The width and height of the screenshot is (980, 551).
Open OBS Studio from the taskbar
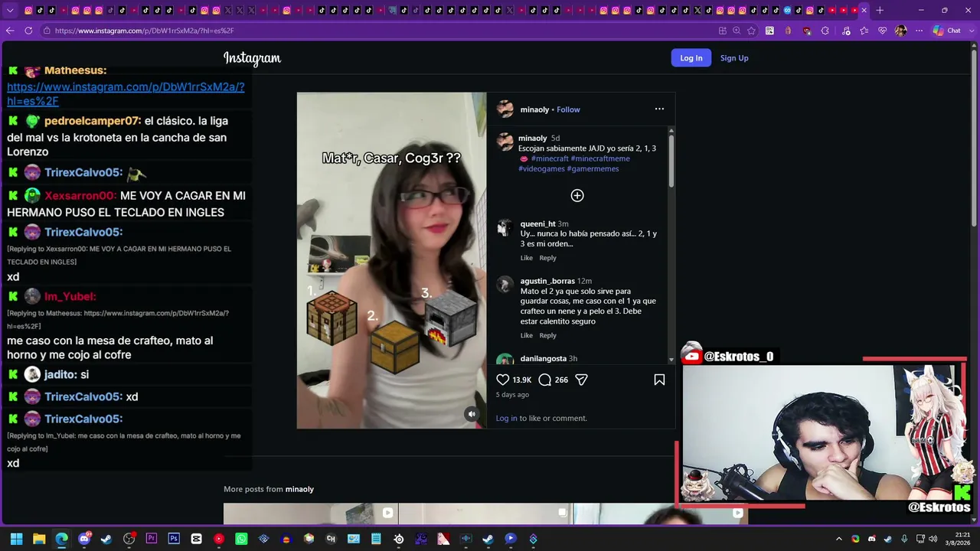click(129, 539)
